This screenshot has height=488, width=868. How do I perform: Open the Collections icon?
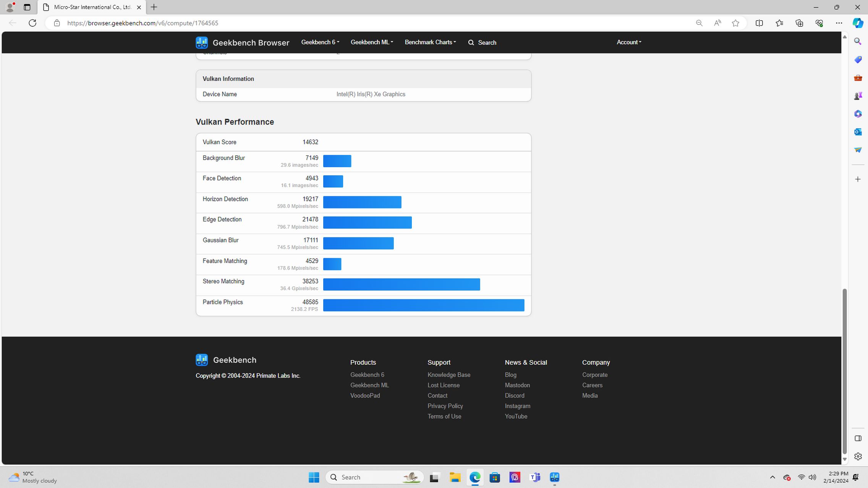coord(799,23)
